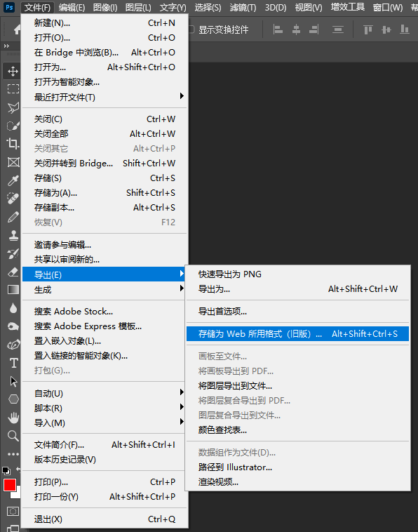Open the 滤镜(T) menu
Viewport: 418px width, 532px height.
tap(243, 7)
